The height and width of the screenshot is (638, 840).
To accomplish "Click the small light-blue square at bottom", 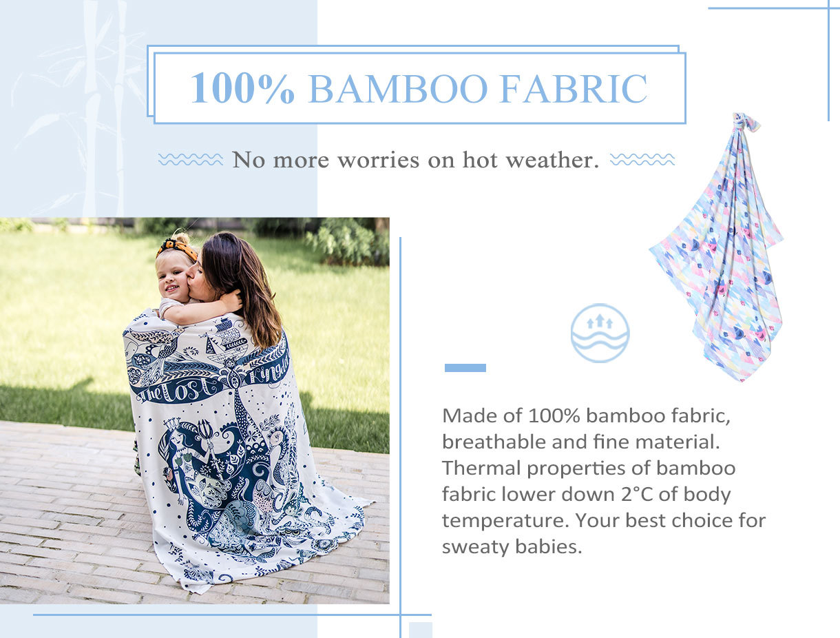I will pos(421,630).
